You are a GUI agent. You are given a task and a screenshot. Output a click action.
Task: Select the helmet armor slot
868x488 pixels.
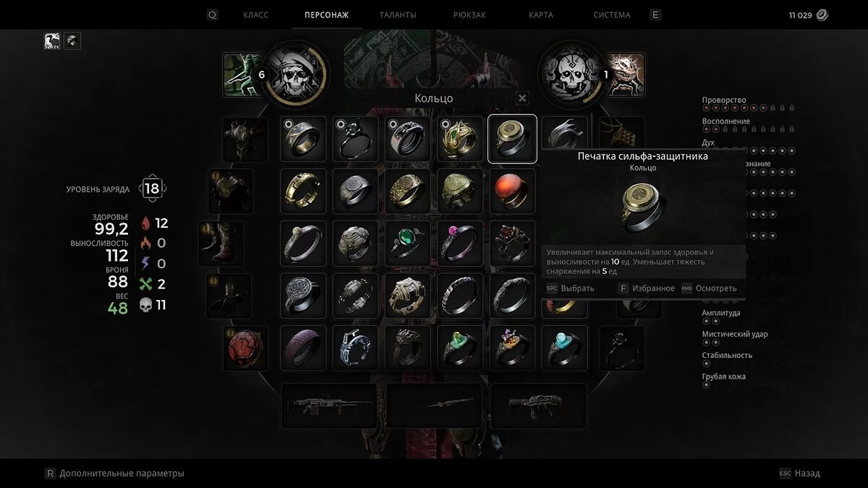point(245,139)
